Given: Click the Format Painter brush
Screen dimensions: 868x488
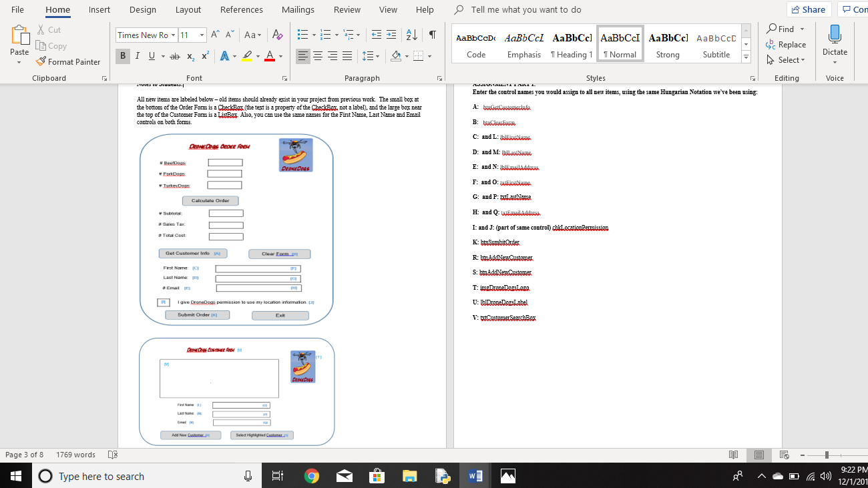Looking at the screenshot, I should 41,61.
